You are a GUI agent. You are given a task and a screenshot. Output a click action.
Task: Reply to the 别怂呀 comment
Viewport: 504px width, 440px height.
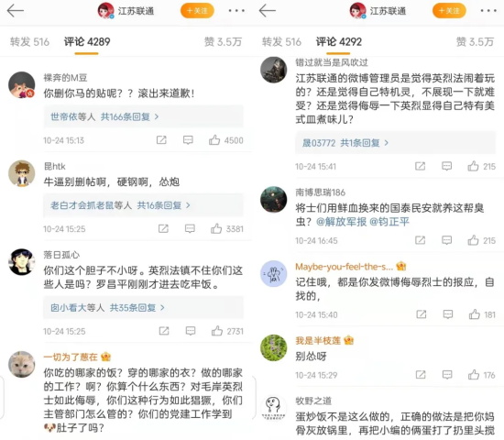pyautogui.click(x=447, y=375)
